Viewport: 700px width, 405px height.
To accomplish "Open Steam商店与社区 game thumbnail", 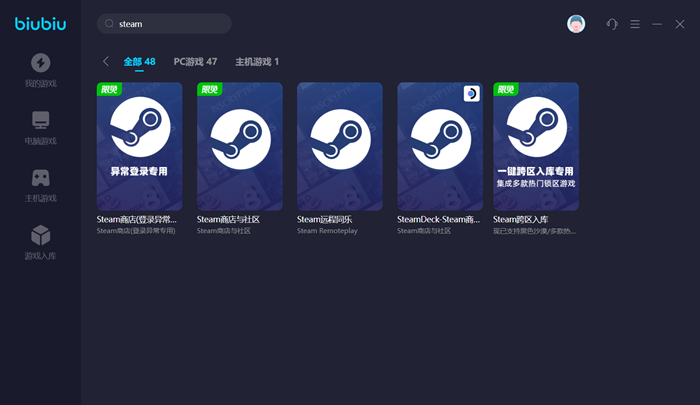I will tap(239, 146).
